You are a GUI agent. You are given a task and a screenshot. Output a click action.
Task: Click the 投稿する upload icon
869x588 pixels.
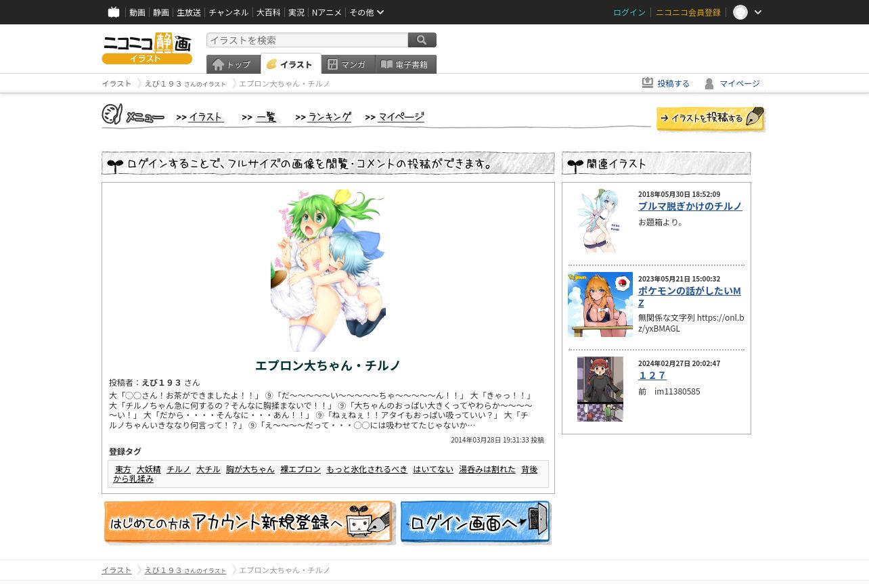point(648,83)
